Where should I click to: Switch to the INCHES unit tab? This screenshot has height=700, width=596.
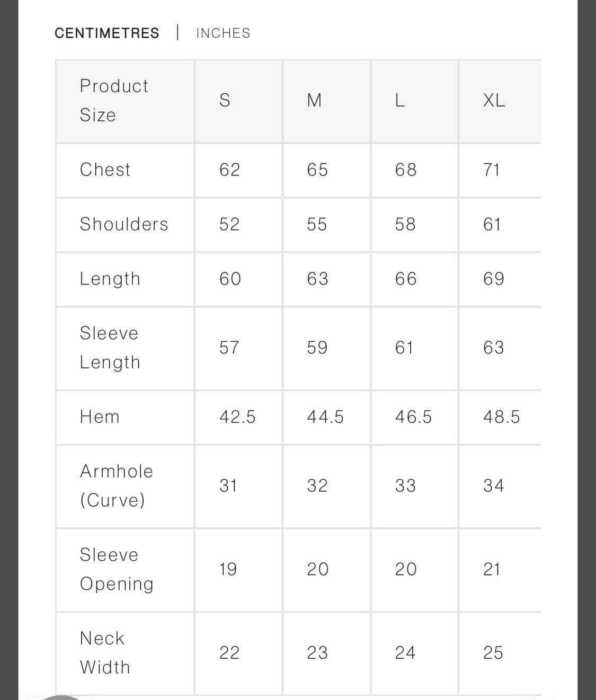click(223, 33)
